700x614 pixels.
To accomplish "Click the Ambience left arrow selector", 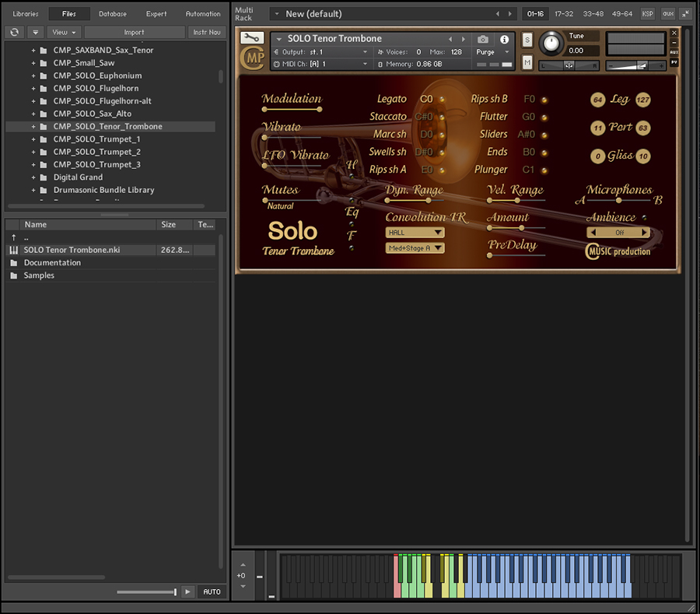I will [593, 232].
